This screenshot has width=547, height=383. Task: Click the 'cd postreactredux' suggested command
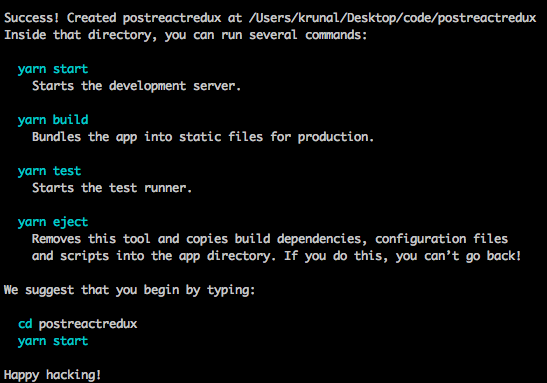pos(77,324)
